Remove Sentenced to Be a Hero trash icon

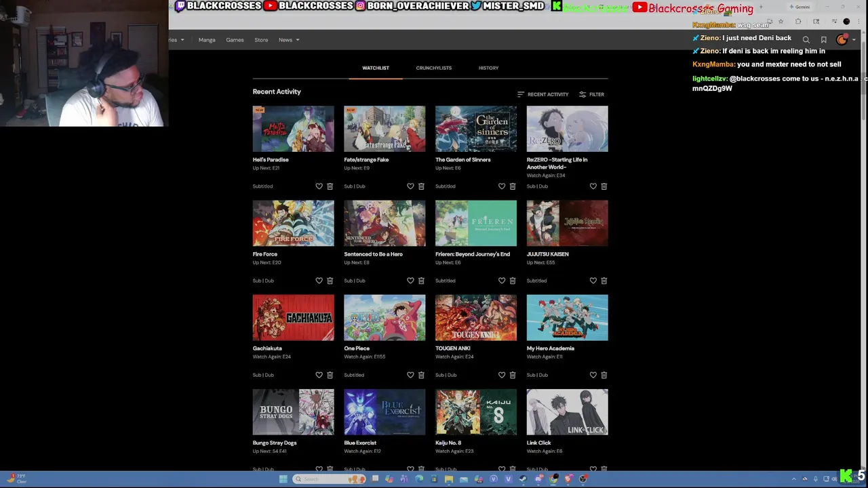[421, 281]
